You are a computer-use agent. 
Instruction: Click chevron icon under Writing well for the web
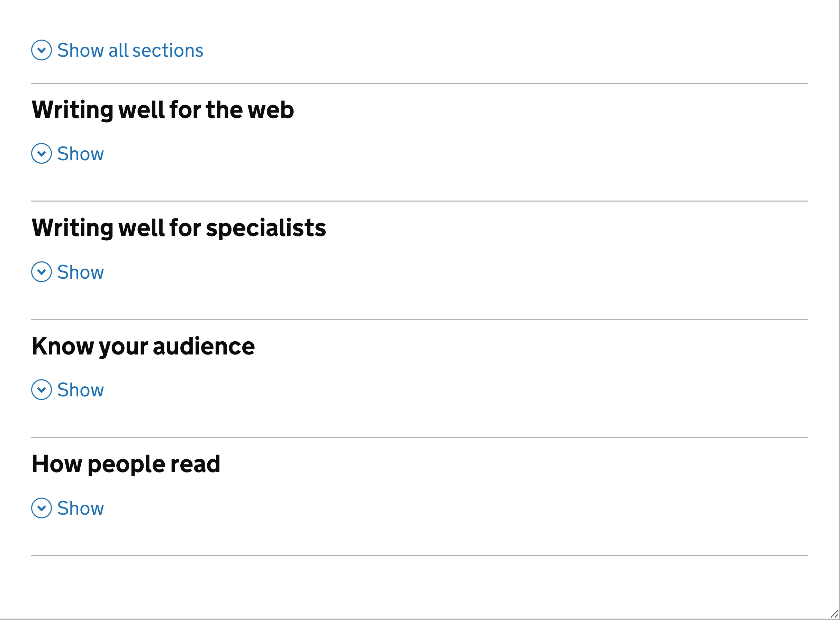click(41, 153)
